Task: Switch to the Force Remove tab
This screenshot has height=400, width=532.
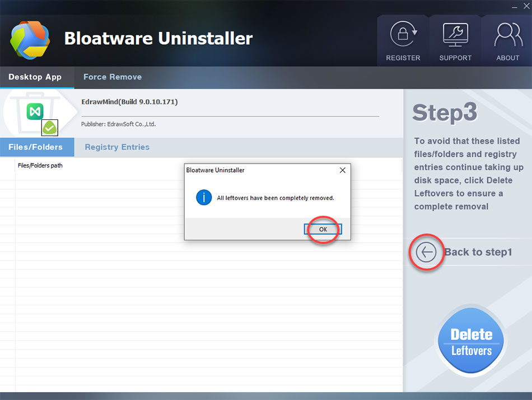Action: coord(113,77)
